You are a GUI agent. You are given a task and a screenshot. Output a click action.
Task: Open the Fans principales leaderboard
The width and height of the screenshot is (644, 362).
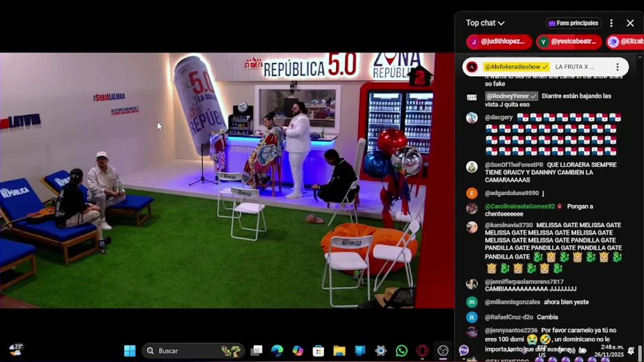pos(574,23)
